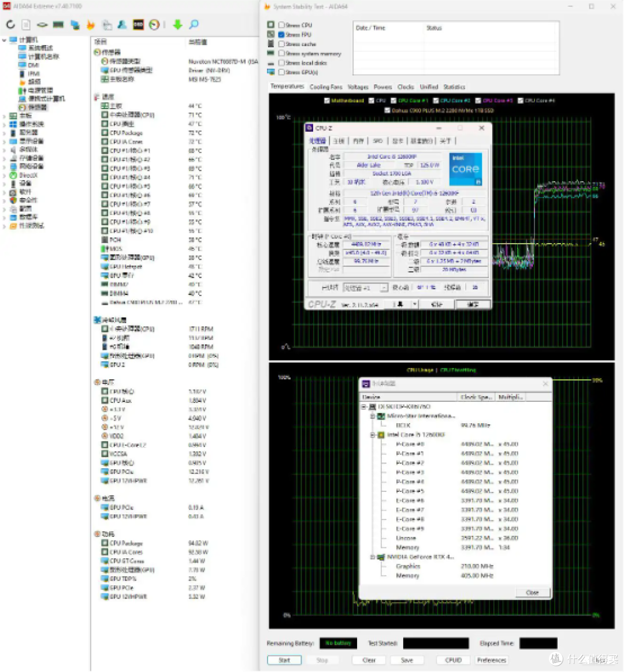Viewport: 624px width, 672px height.
Task: Select the P-Core #0 row in clocks dialog
Action: (x=456, y=444)
